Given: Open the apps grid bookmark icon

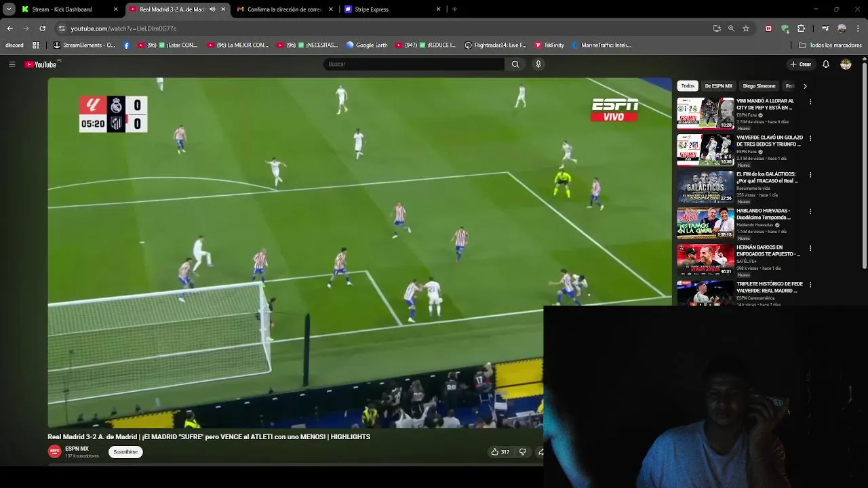Looking at the screenshot, I should click(x=36, y=45).
